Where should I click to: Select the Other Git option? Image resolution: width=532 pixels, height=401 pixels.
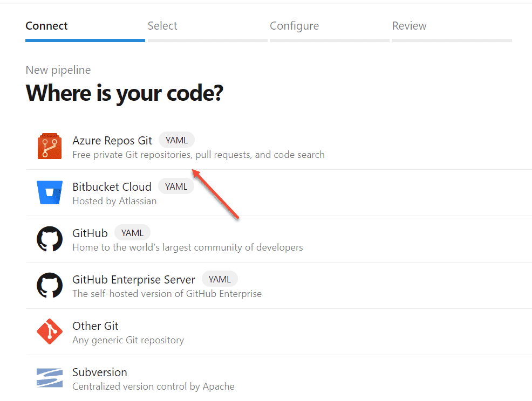tap(279, 332)
